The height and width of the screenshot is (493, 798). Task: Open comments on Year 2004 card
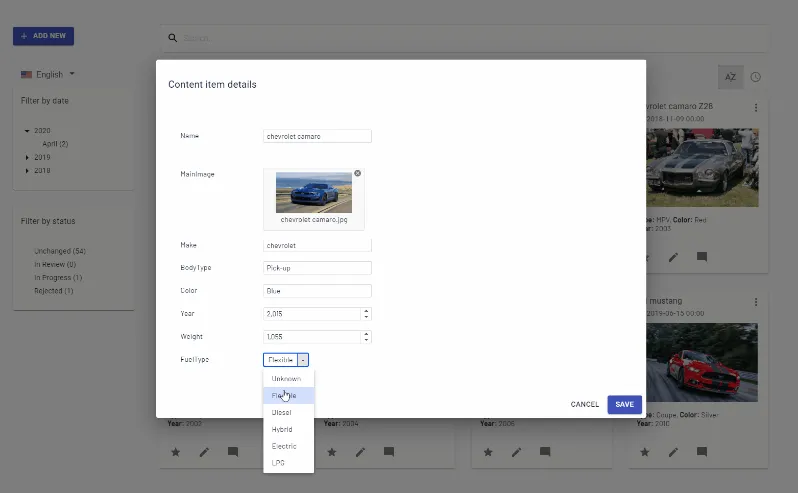tap(389, 452)
